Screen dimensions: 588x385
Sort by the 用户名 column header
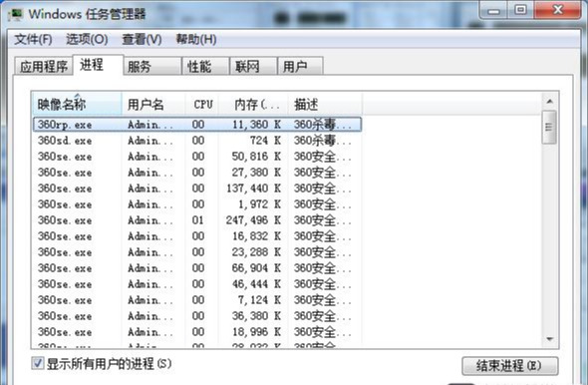tap(153, 104)
